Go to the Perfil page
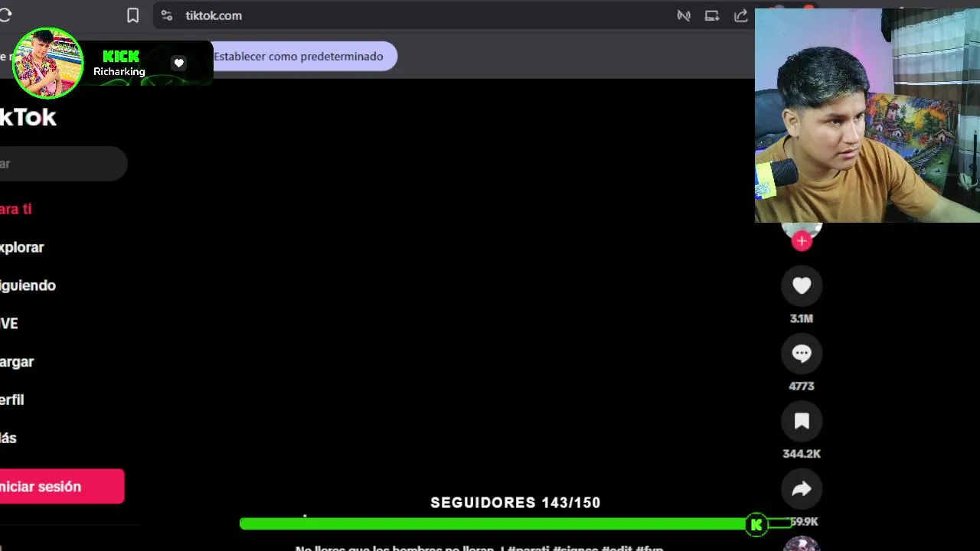Screen dimensions: 980x551 click(11, 400)
